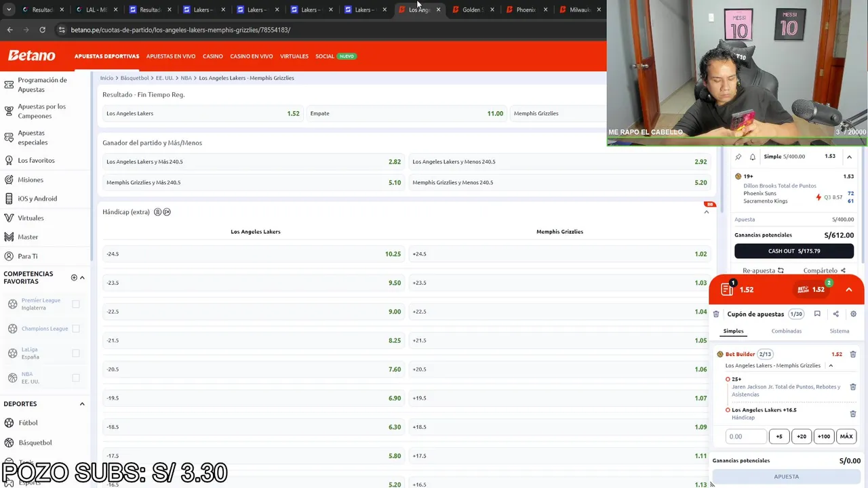Toggle LaLiga España favorite checkbox
Screen dimensions: 868x488
tap(76, 353)
